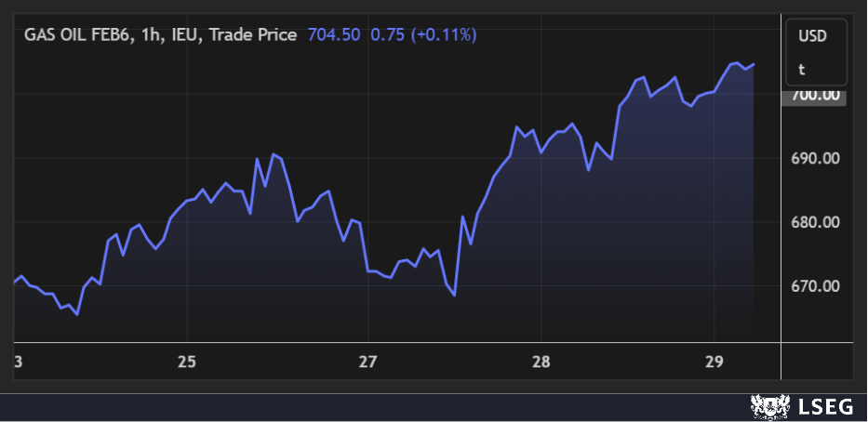Select date 28 on the time axis
The width and height of the screenshot is (868, 422).
tap(541, 361)
